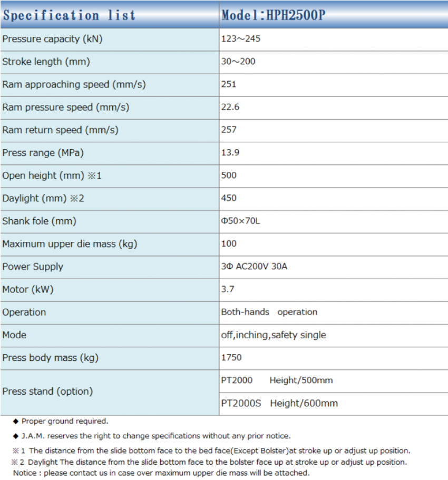Click the Ram pressure speed value 22.6
This screenshot has height=480, width=448.
[230, 107]
